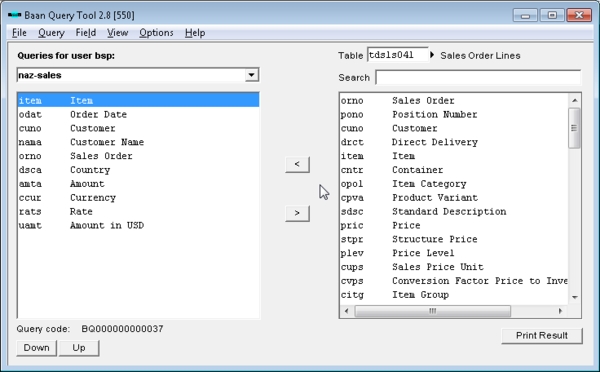600x372 pixels.
Task: Click the left arrow move-field button
Action: click(x=297, y=165)
